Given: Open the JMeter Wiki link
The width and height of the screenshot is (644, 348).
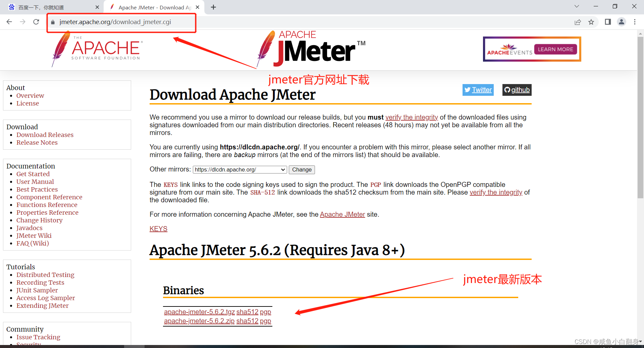Looking at the screenshot, I should click(x=34, y=235).
